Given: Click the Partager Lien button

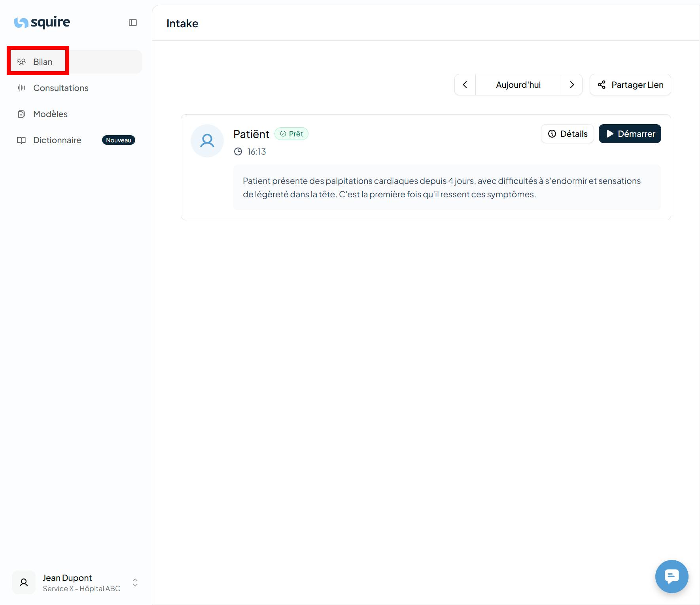Looking at the screenshot, I should [630, 85].
